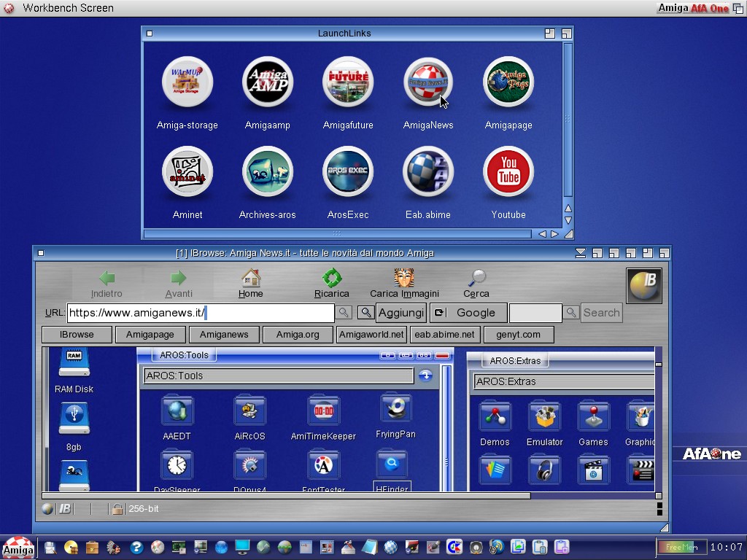Click the padlock security icon in status bar
Viewport: 747px width, 560px height.
pyautogui.click(x=117, y=509)
